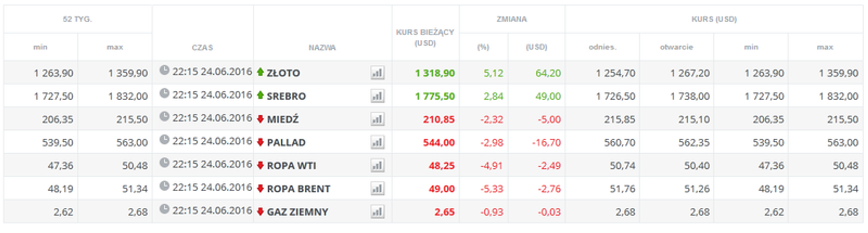The width and height of the screenshot is (868, 233).
Task: Click the clock icon in the SREBRO row
Action: (164, 93)
